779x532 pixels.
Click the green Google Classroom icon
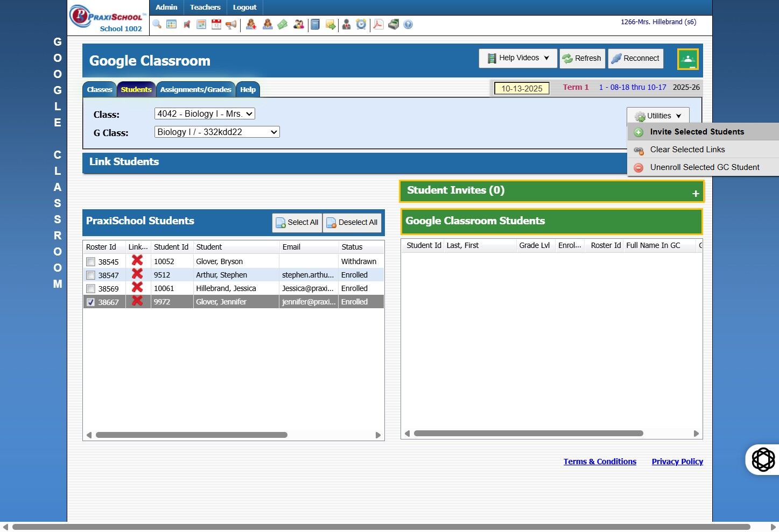[688, 59]
